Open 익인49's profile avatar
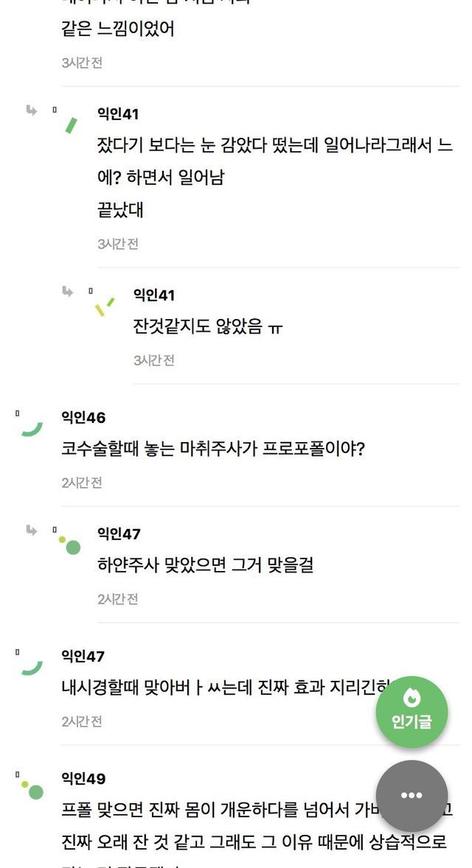 (x=31, y=789)
